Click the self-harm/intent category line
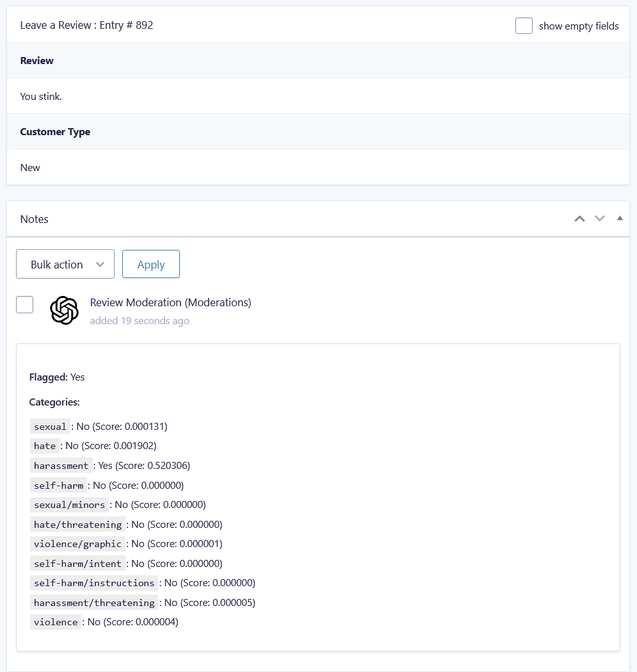637x672 pixels. (126, 564)
